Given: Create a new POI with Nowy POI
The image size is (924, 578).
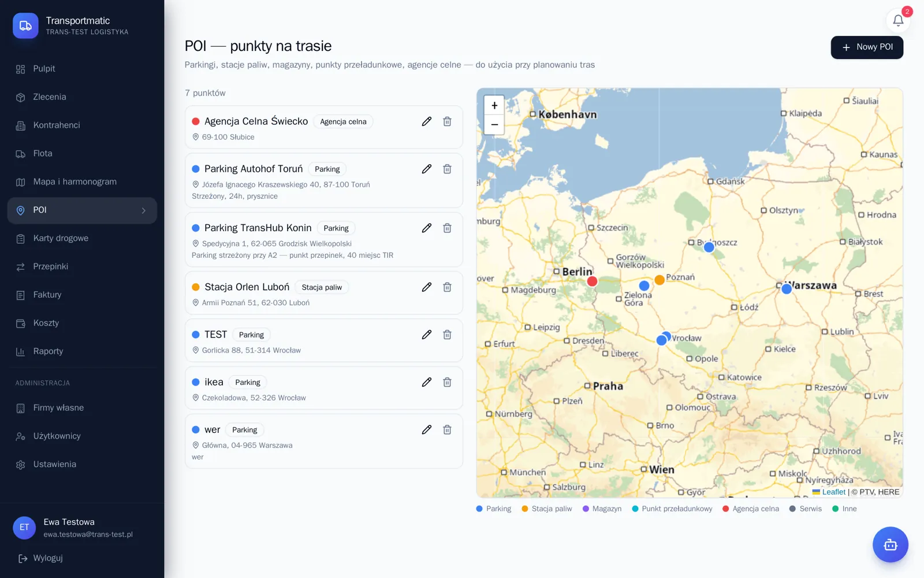Looking at the screenshot, I should (867, 47).
